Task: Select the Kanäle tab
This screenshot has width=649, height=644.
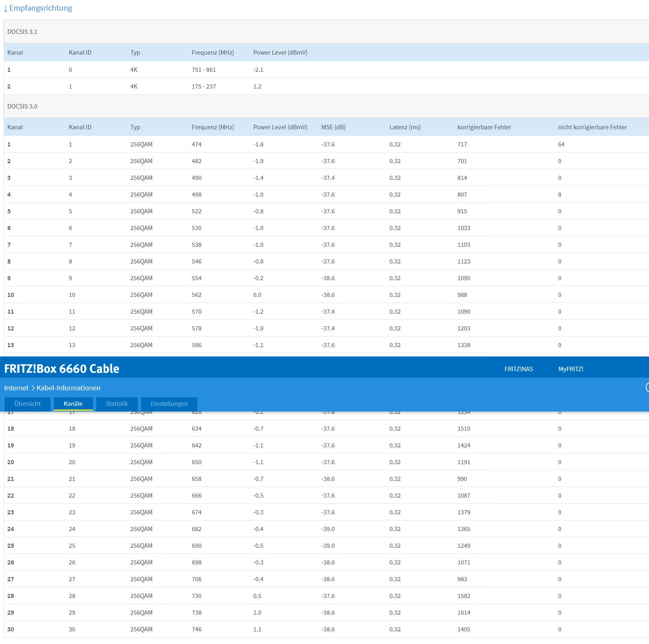Action: (73, 404)
